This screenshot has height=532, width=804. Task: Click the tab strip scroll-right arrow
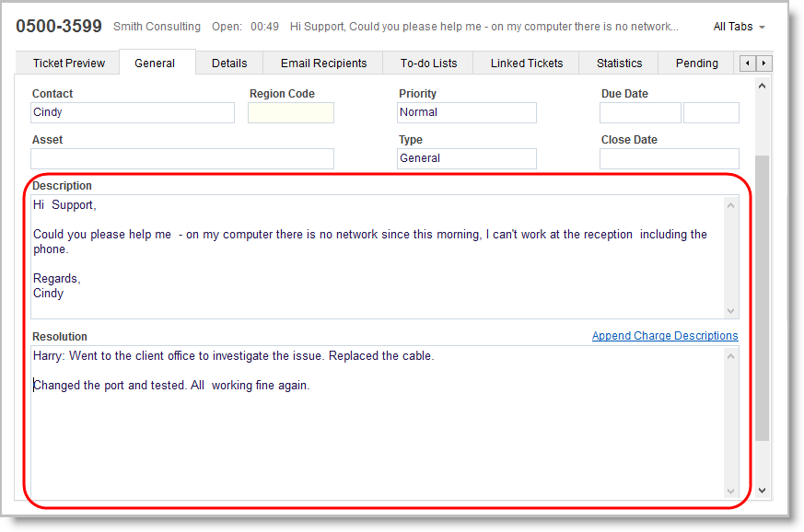pos(763,64)
